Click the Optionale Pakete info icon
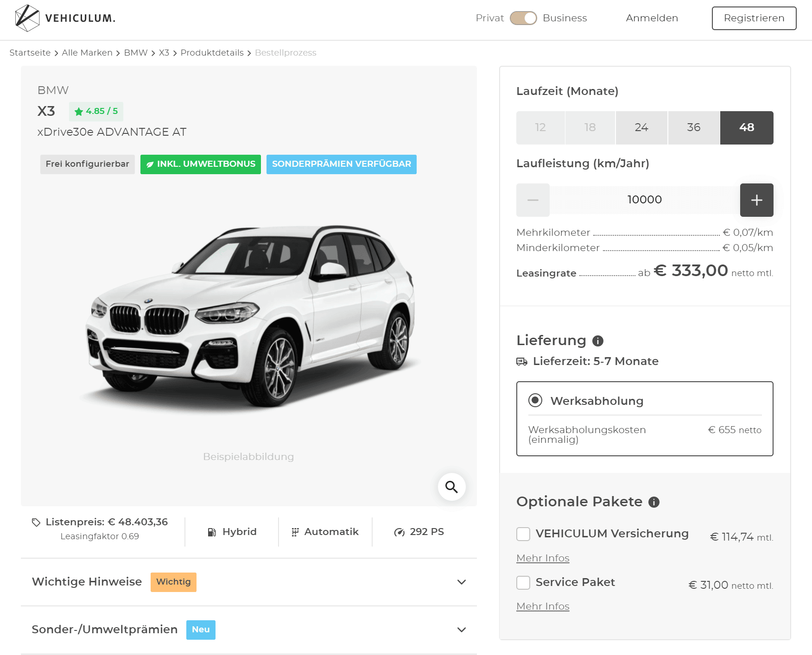812x655 pixels. click(654, 502)
